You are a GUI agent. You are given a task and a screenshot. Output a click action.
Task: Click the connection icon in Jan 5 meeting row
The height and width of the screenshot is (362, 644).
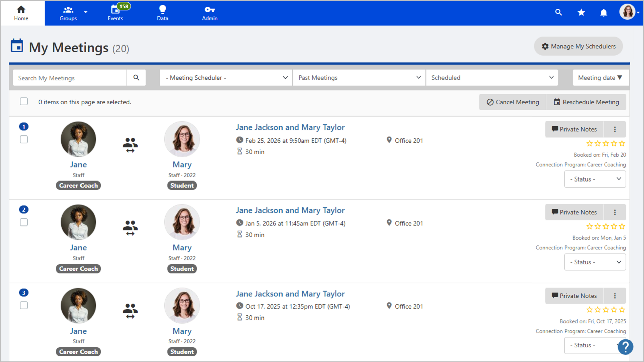pyautogui.click(x=130, y=228)
